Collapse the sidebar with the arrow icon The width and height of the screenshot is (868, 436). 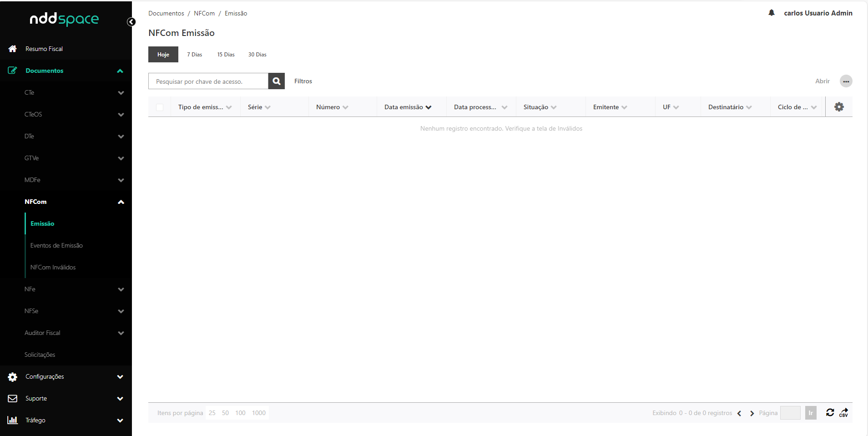pos(131,22)
